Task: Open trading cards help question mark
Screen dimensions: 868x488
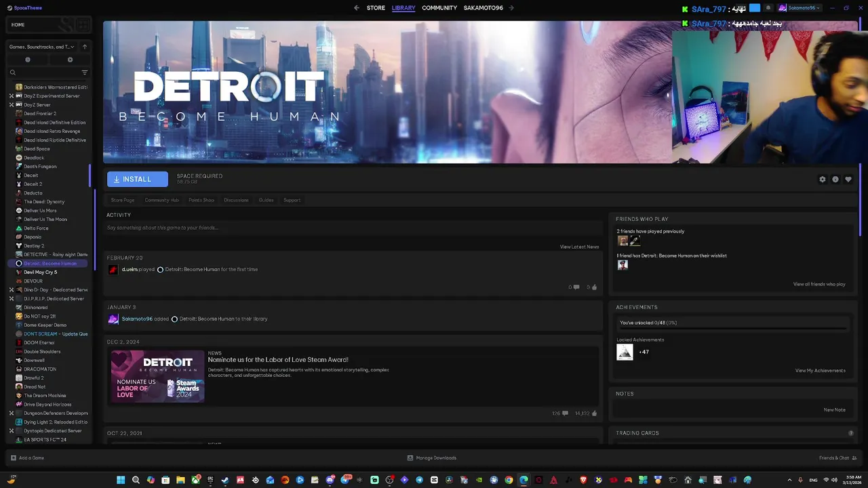Action: [851, 433]
